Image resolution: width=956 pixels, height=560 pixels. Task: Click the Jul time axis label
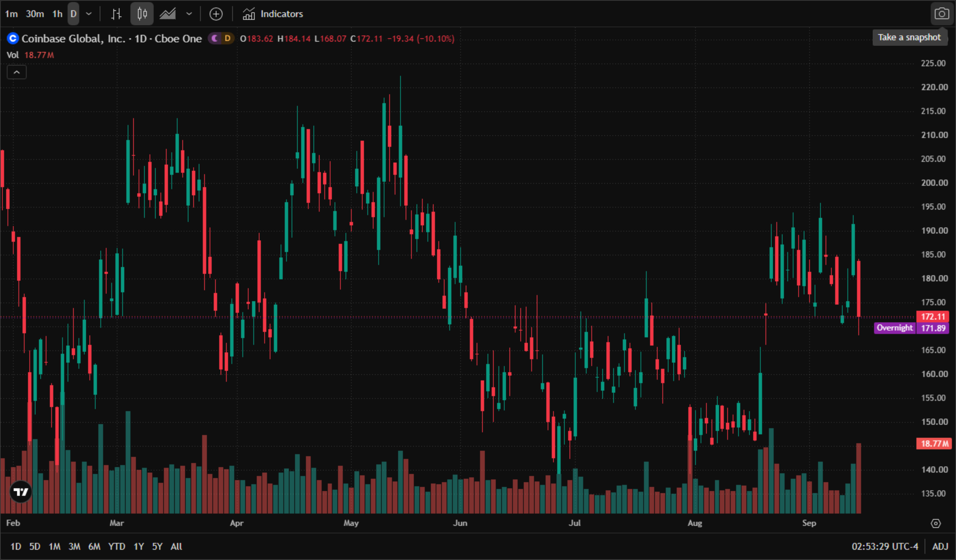click(x=574, y=523)
